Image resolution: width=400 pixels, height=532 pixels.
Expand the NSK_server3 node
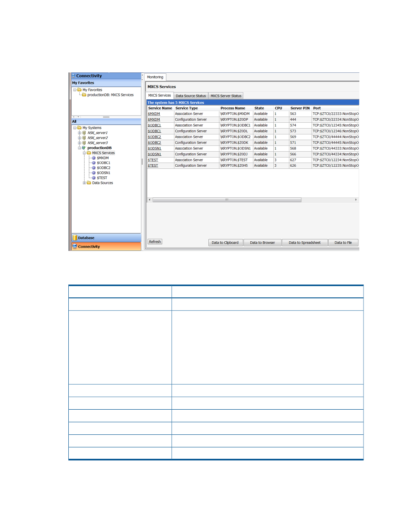pyautogui.click(x=79, y=143)
